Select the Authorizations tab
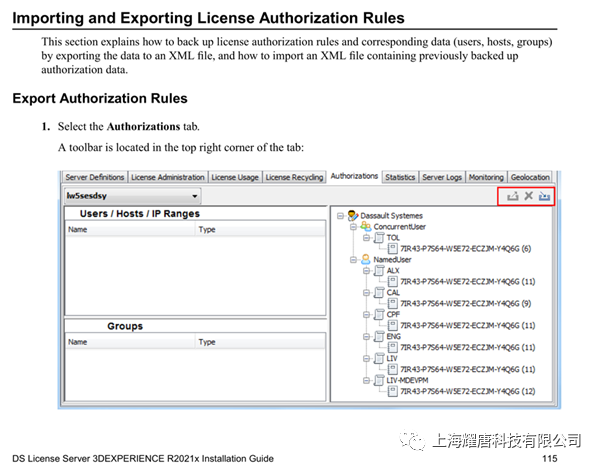 click(x=354, y=176)
